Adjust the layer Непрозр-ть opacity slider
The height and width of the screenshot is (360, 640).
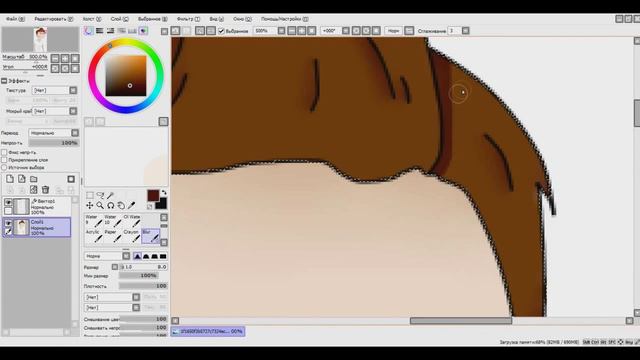[53, 143]
